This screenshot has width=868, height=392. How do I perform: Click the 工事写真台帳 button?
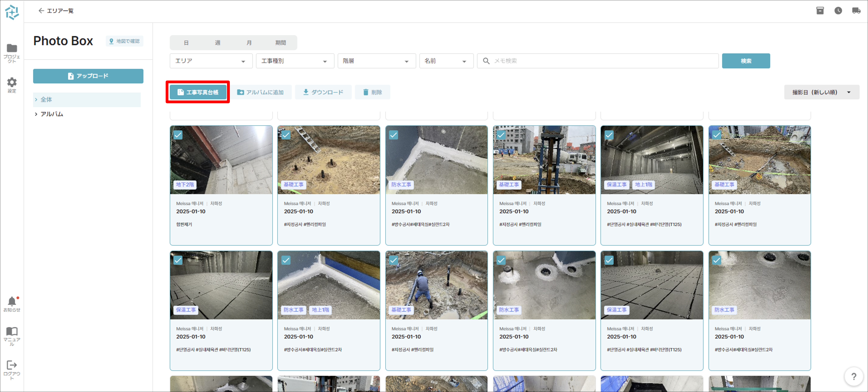[198, 92]
